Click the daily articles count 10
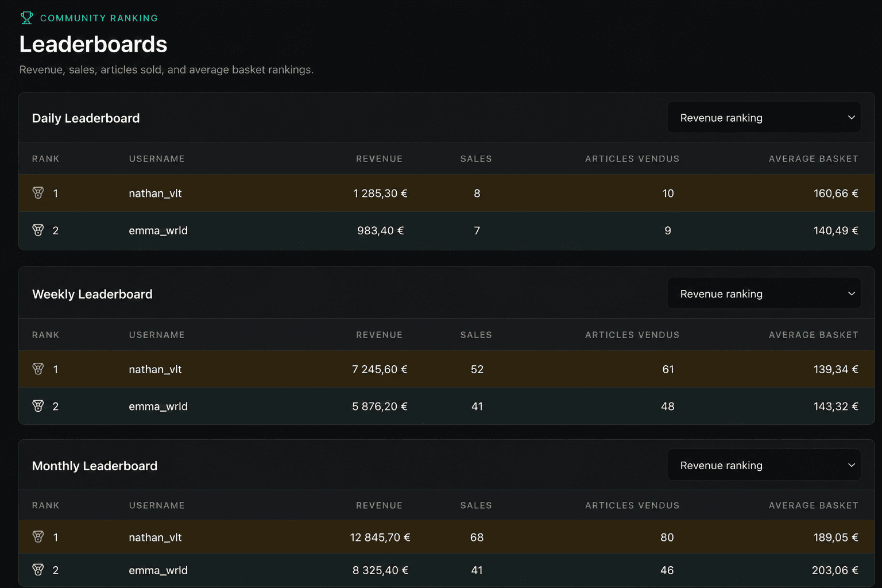Screen dimensions: 882x588 [x=668, y=194]
